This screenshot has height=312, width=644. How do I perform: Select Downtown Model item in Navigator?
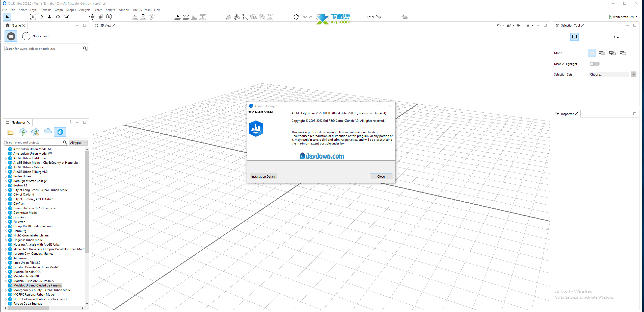coord(25,213)
